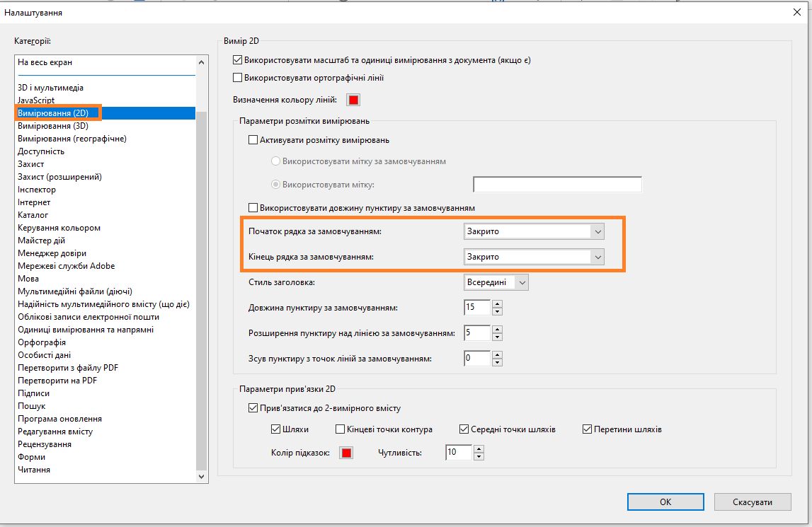Increase Чутливість using the up stepper

(x=479, y=448)
